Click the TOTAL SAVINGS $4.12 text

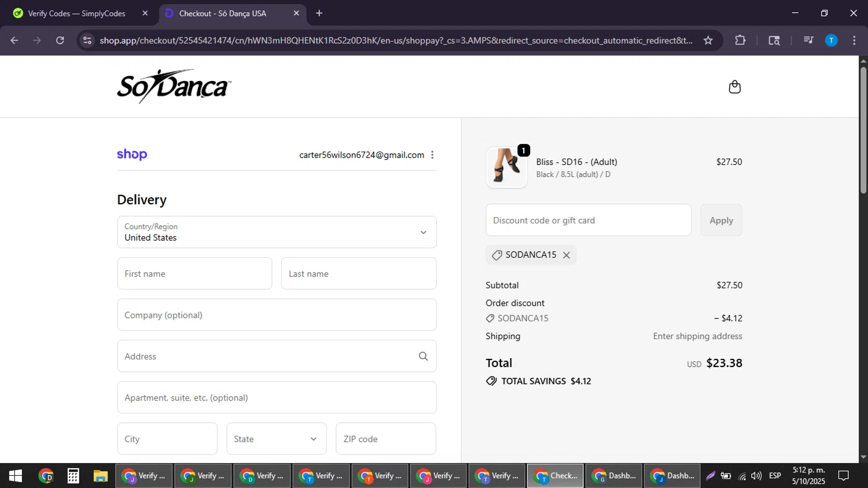[546, 381]
